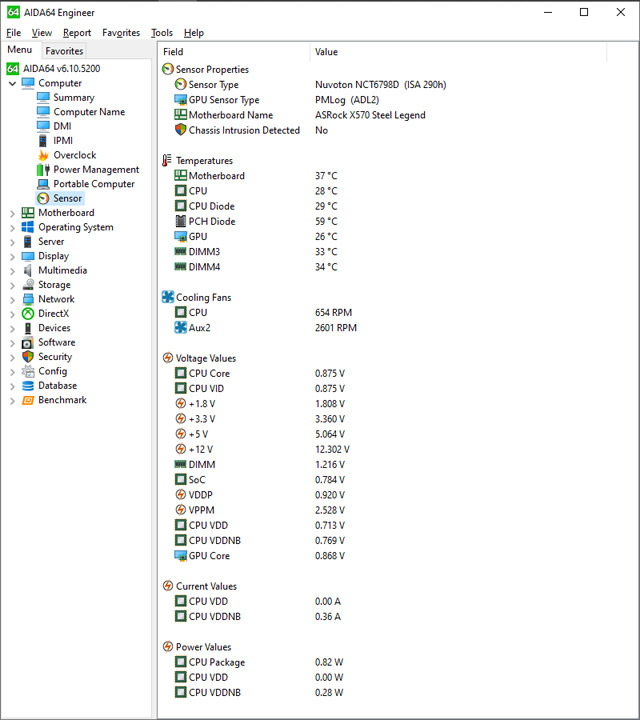Expand the Display tree node
Screen dimensions: 640x720
pyautogui.click(x=12, y=256)
